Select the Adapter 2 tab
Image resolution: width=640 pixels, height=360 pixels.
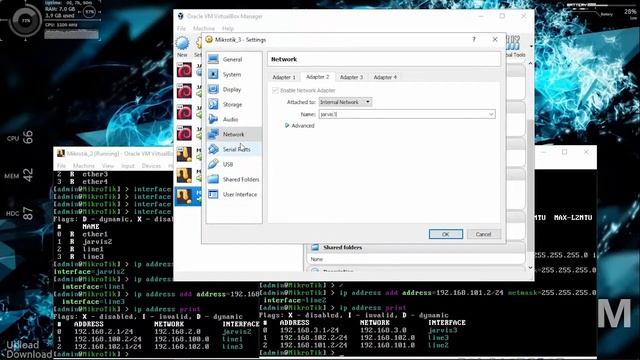(318, 77)
